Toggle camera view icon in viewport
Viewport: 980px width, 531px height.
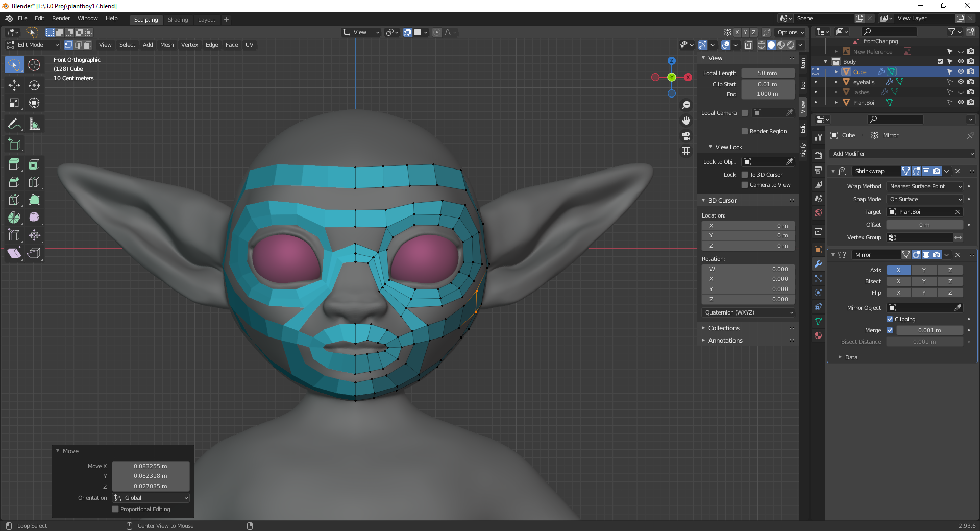[x=686, y=136]
